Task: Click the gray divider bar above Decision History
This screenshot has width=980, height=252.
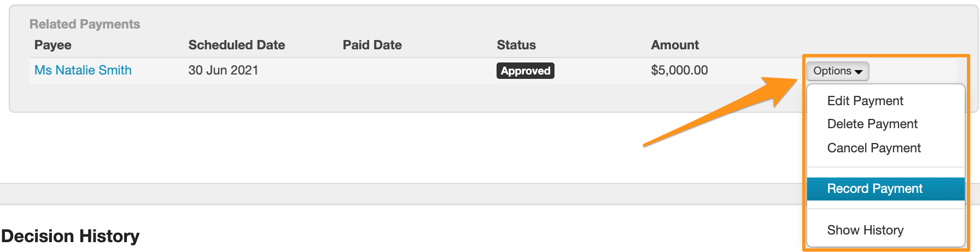Action: coord(383,194)
